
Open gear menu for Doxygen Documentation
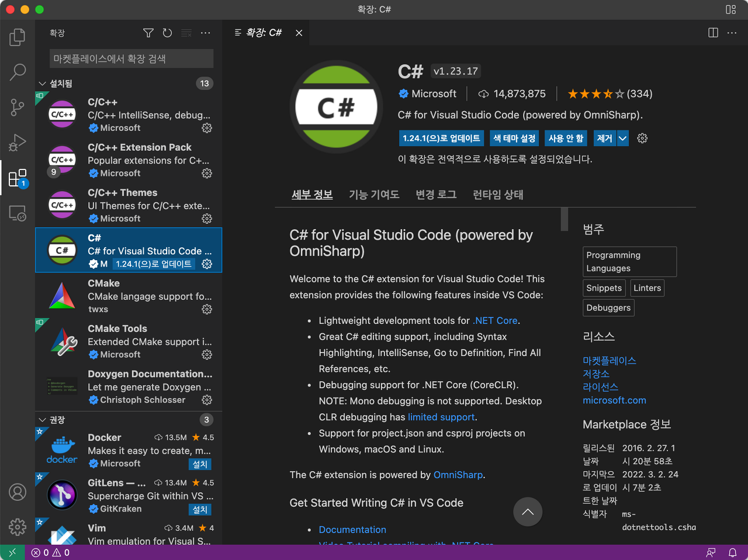tap(207, 400)
